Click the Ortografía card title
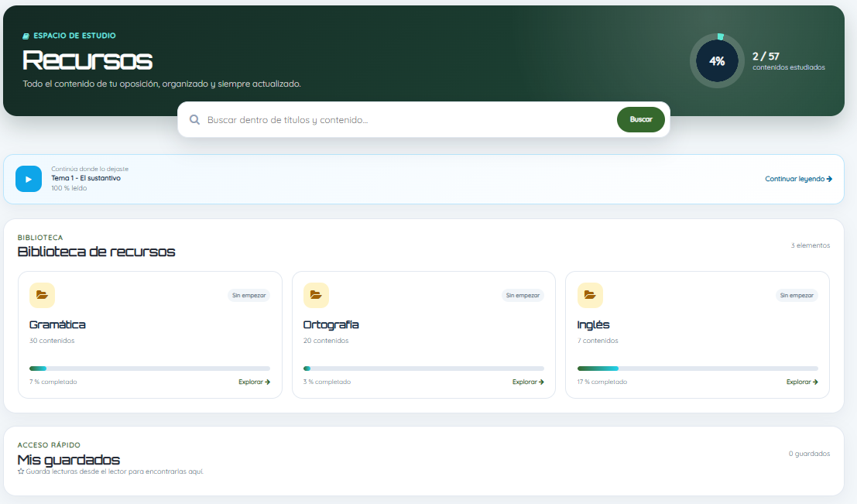 (331, 324)
